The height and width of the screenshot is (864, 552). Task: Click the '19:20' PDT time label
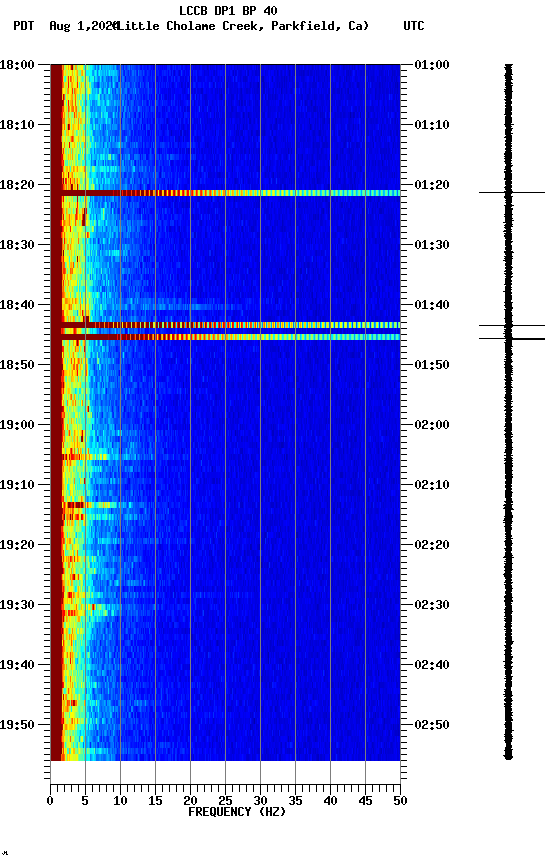pyautogui.click(x=17, y=546)
